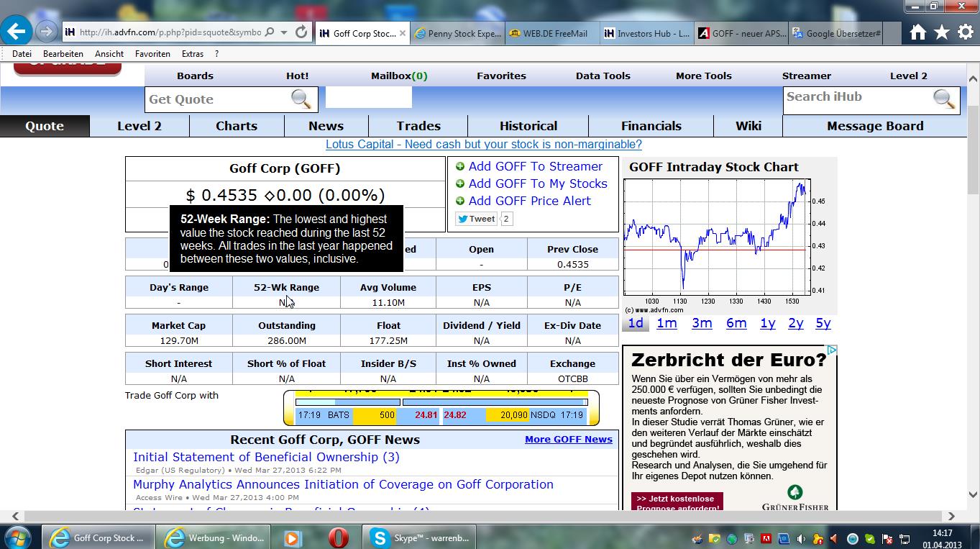This screenshot has width=980, height=549.
Task: Open Murphy Analytics coverage news article
Action: tap(343, 484)
